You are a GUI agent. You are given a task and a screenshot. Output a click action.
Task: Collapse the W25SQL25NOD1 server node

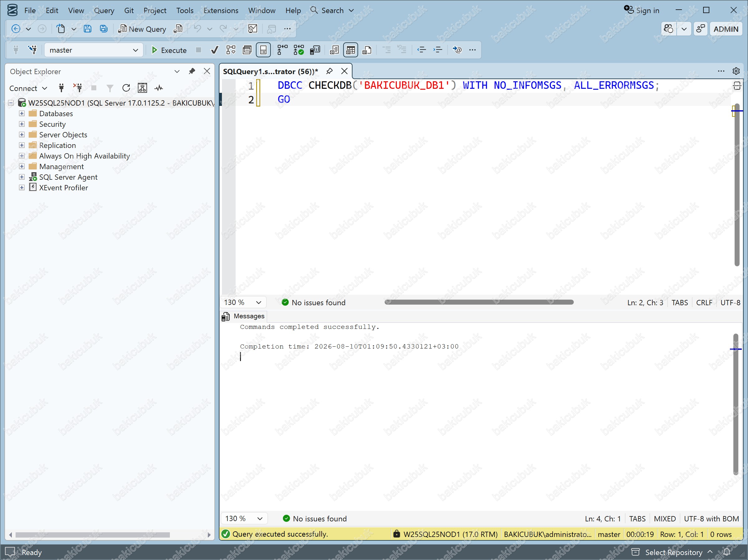tap(11, 103)
